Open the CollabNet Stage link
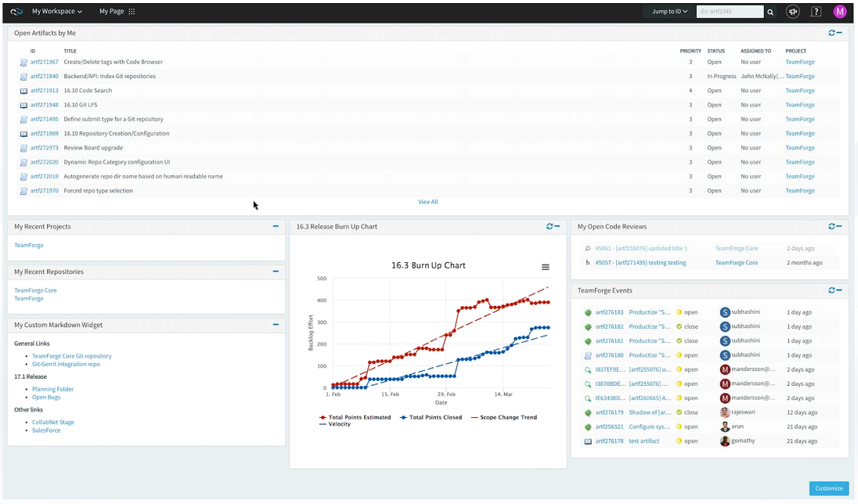This screenshot has height=504, width=858. pos(52,422)
